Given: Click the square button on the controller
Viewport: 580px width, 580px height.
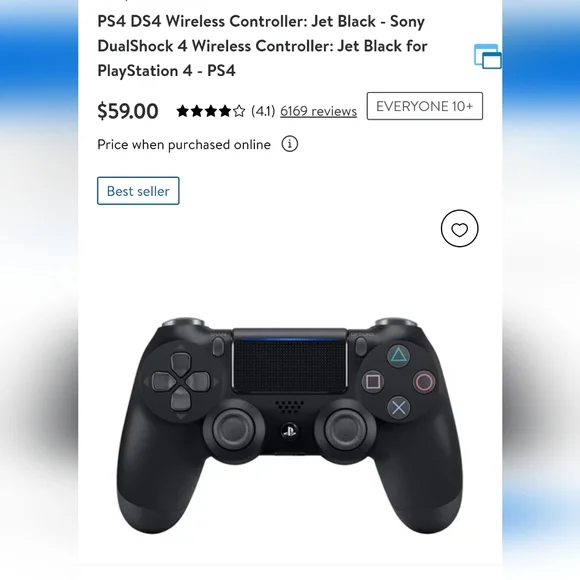Looking at the screenshot, I should click(x=372, y=381).
